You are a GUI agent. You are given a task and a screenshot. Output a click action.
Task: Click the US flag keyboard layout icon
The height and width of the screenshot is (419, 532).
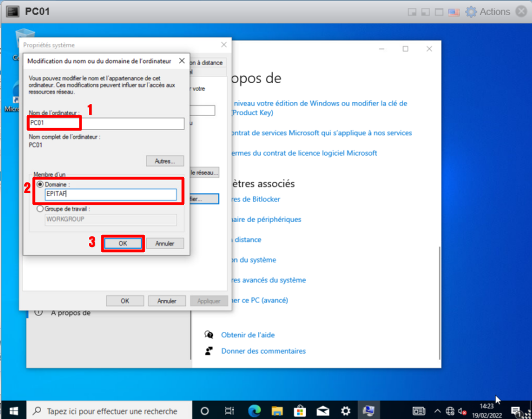click(x=454, y=12)
